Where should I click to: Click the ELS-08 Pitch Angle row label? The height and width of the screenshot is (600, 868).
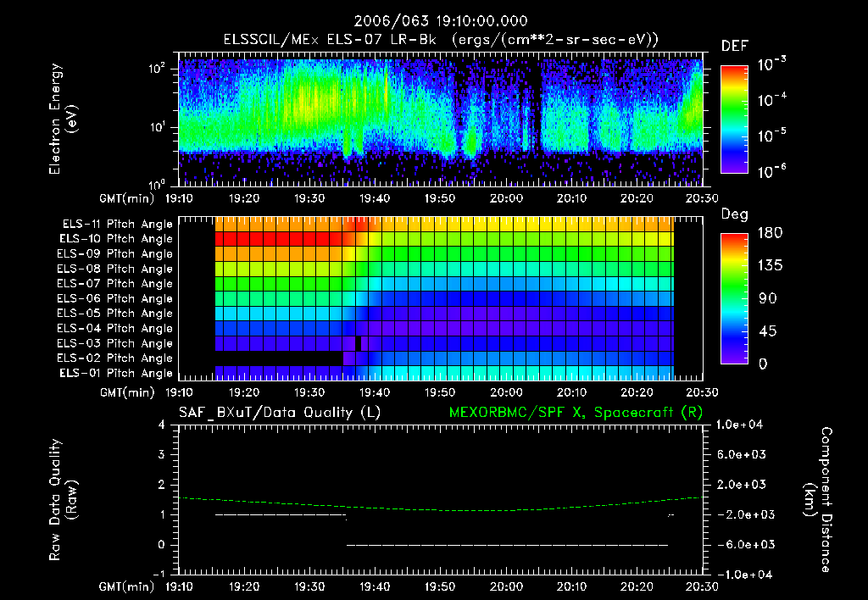pos(115,269)
